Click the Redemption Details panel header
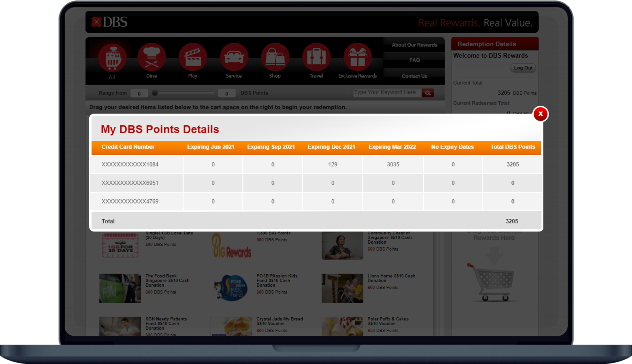This screenshot has height=364, width=632. pos(495,44)
